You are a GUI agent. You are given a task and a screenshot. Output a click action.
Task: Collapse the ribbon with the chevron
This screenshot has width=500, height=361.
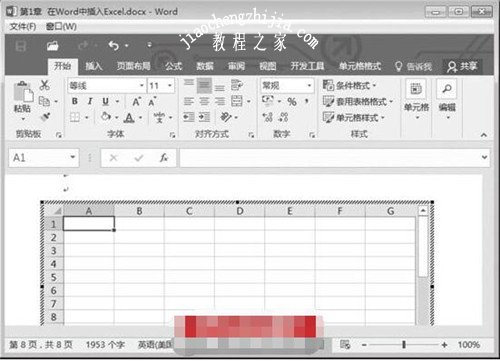pos(484,135)
